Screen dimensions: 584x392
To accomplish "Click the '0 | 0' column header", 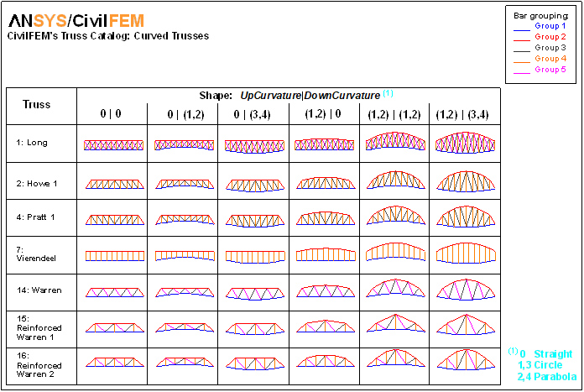I will tap(112, 113).
